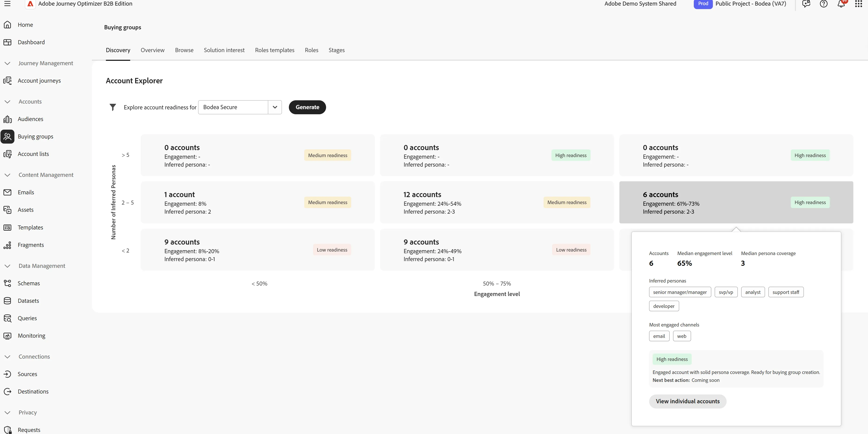The image size is (868, 434).
Task: Open the help question mark icon
Action: click(824, 4)
